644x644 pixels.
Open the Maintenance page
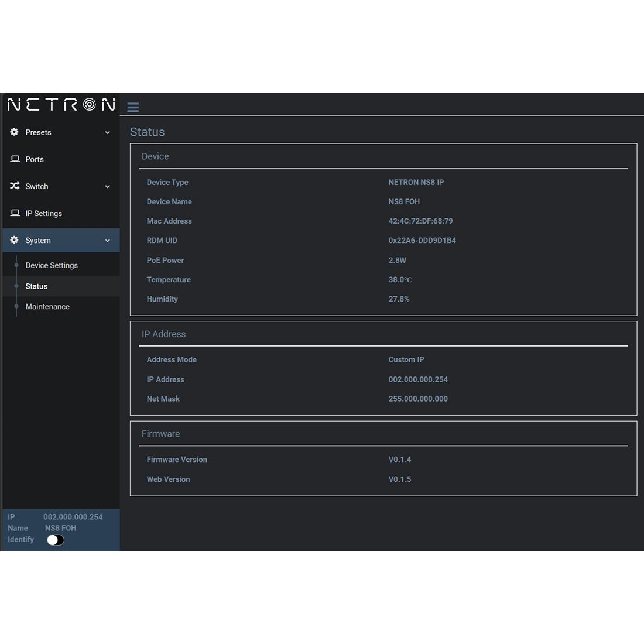coord(47,307)
